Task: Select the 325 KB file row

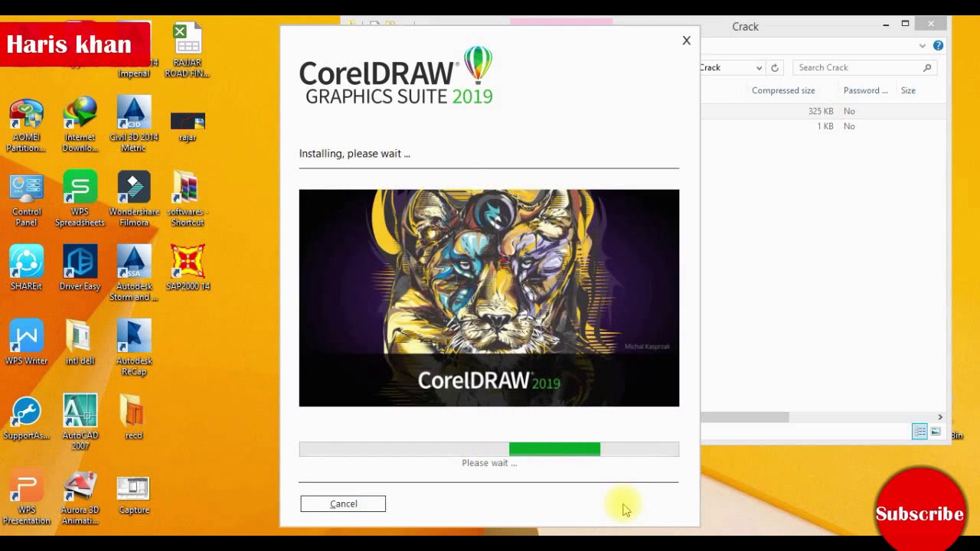Action: pos(823,111)
